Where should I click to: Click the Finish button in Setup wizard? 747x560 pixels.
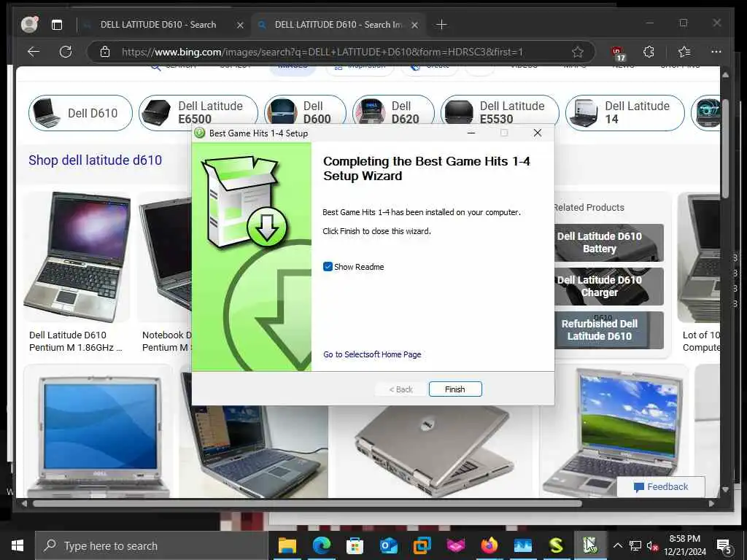455,389
